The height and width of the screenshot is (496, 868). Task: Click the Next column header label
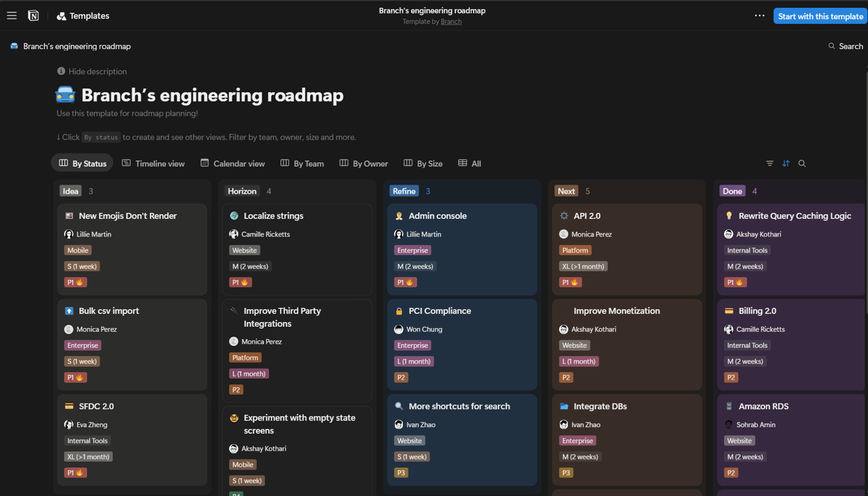pyautogui.click(x=566, y=191)
